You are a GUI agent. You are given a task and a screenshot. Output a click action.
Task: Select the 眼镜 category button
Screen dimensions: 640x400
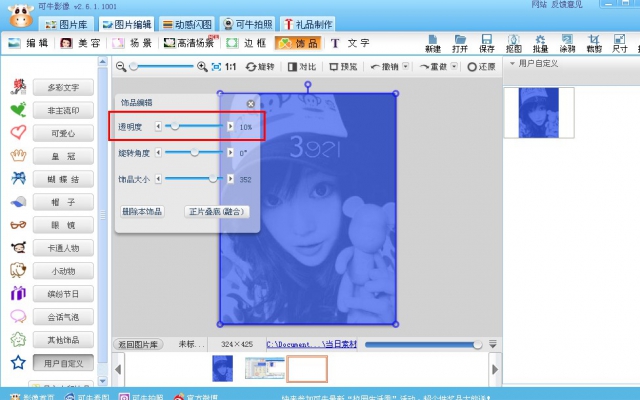(63, 225)
